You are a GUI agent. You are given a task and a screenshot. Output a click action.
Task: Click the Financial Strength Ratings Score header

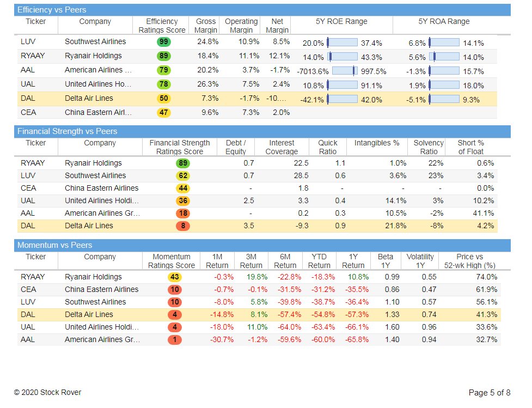click(x=180, y=147)
